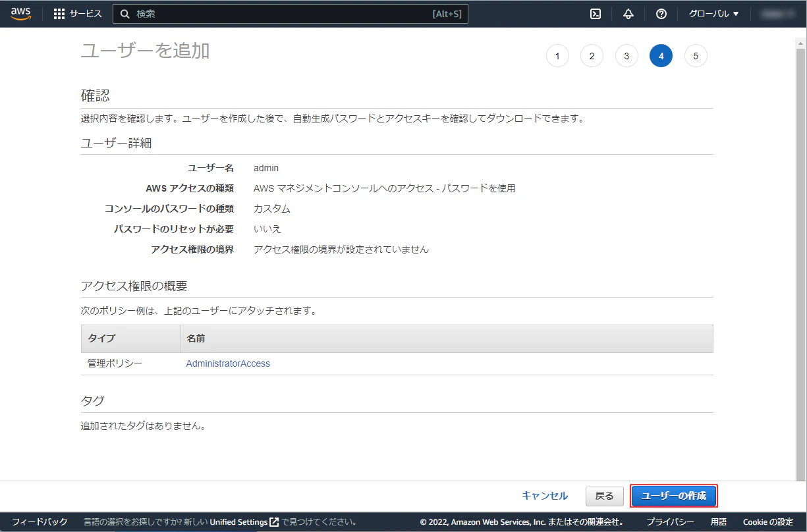Open the blurred account name menu
This screenshot has height=532, width=807.
tap(777, 14)
